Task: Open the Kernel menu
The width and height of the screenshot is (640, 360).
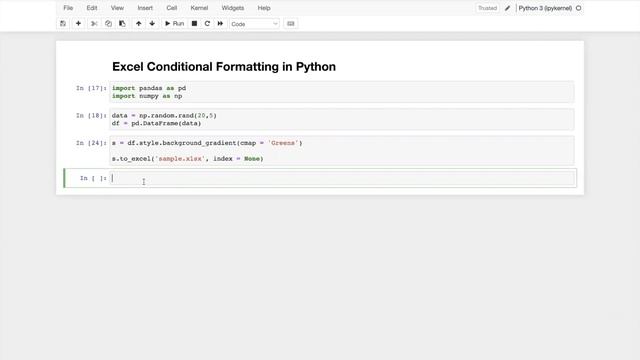Action: (199, 8)
